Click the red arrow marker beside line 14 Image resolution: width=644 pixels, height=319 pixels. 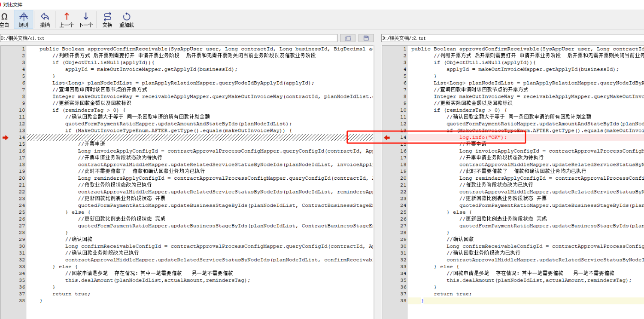point(6,138)
